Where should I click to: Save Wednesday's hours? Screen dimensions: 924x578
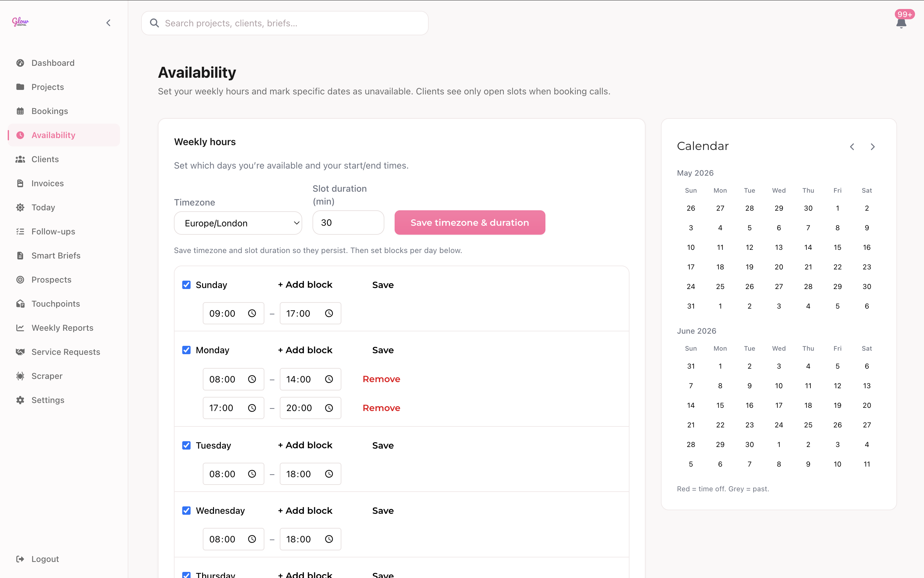383,511
